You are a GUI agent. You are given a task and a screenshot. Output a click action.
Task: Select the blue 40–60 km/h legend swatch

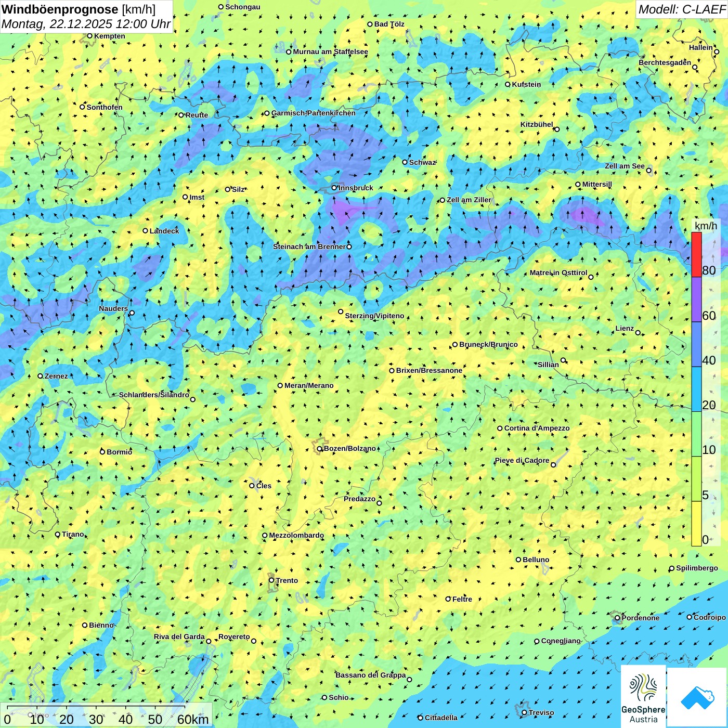click(x=696, y=344)
